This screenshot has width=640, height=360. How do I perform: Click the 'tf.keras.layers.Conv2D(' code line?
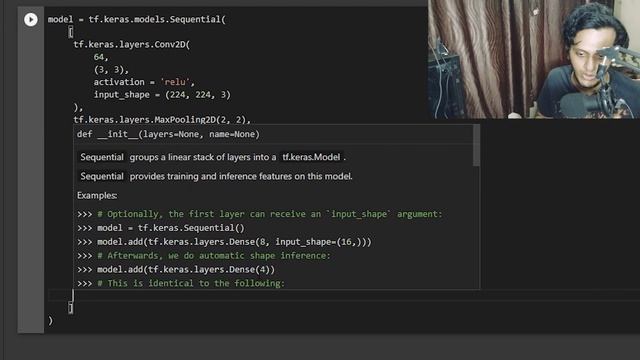pos(131,44)
